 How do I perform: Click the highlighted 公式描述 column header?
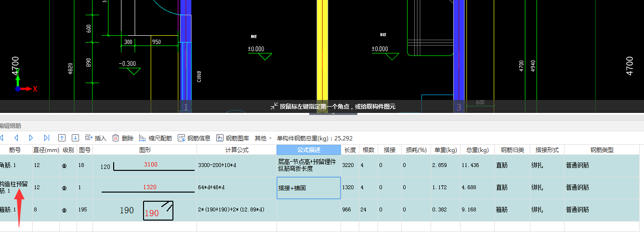click(309, 150)
